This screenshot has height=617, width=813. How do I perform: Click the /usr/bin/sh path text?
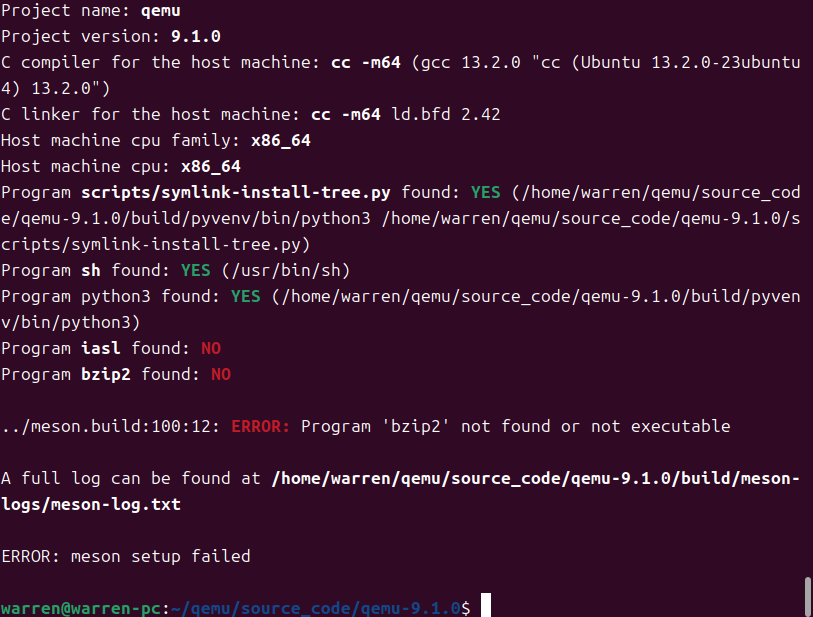click(x=286, y=270)
